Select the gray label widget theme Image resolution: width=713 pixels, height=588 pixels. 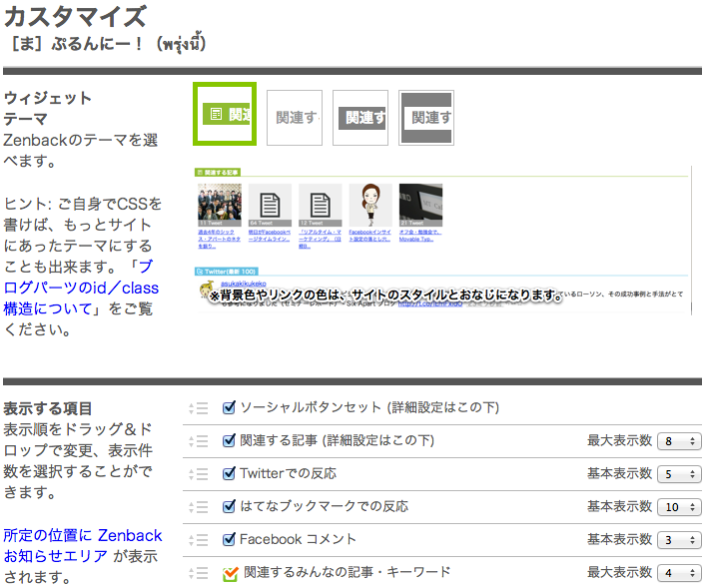(x=360, y=118)
